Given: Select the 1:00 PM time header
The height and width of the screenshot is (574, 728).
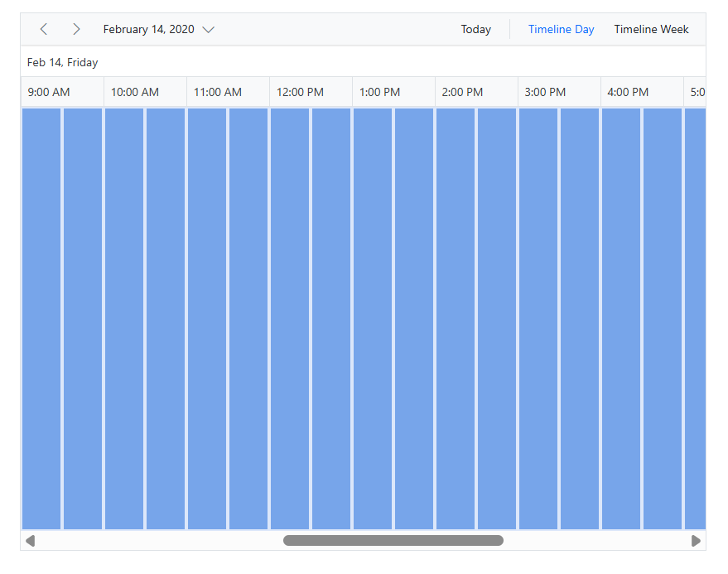Looking at the screenshot, I should 393,92.
